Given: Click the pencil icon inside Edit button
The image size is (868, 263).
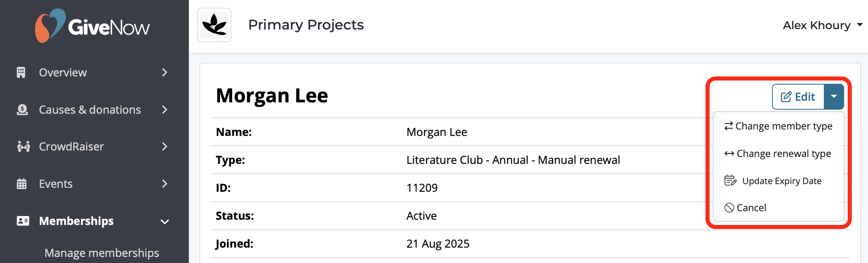Looking at the screenshot, I should click(785, 97).
